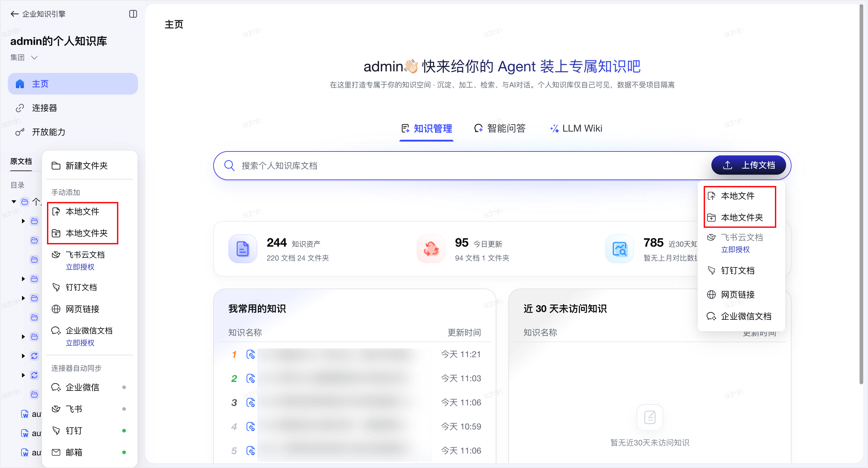Open the rank 5 knowledge item icon

251,451
